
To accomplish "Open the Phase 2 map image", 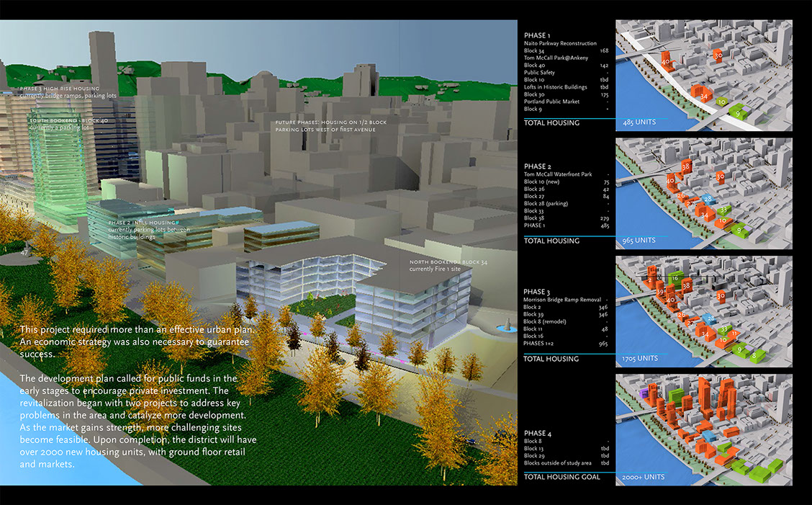I will 704,193.
